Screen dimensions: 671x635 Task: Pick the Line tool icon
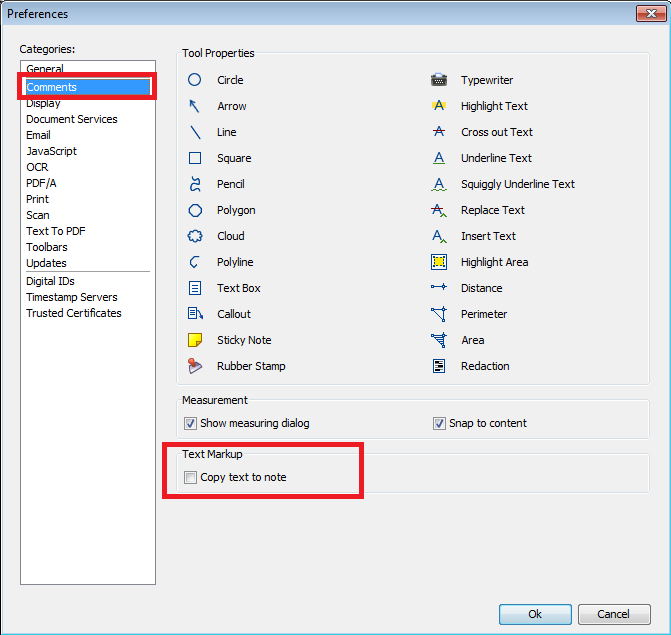point(195,132)
